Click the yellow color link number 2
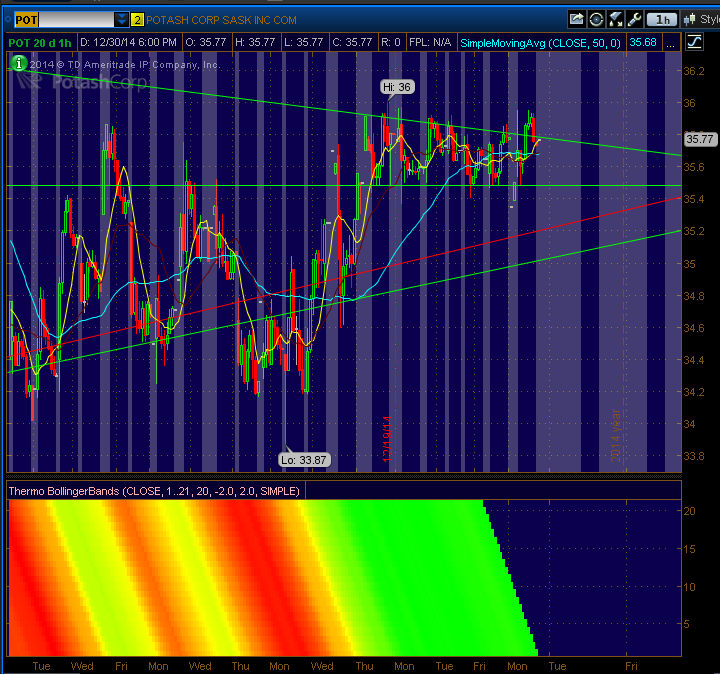 tap(137, 20)
